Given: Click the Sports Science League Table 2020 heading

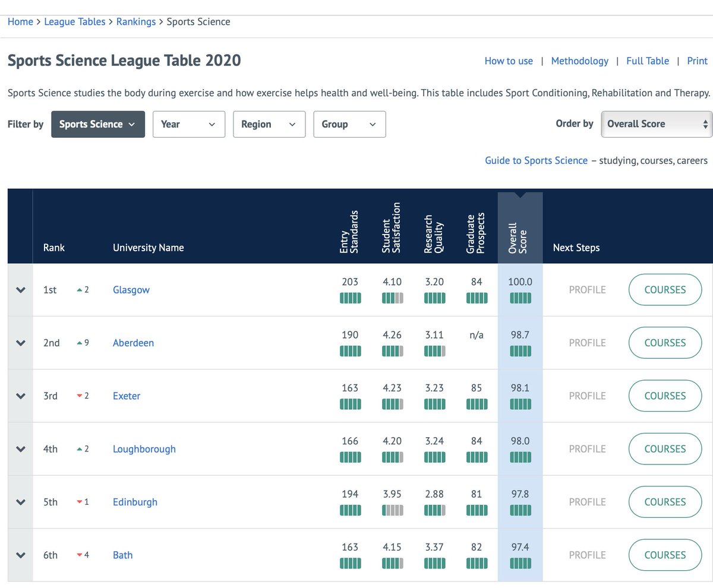Looking at the screenshot, I should [x=124, y=61].
